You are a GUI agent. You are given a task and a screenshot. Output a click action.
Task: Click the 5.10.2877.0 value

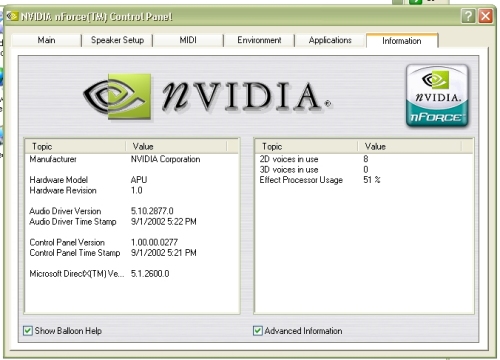(152, 211)
